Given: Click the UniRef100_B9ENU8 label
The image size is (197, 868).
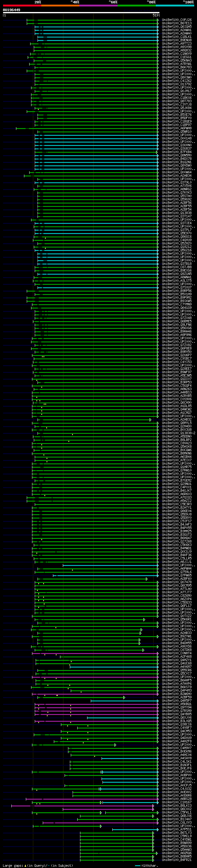Looking at the screenshot, I should tap(176, 40).
